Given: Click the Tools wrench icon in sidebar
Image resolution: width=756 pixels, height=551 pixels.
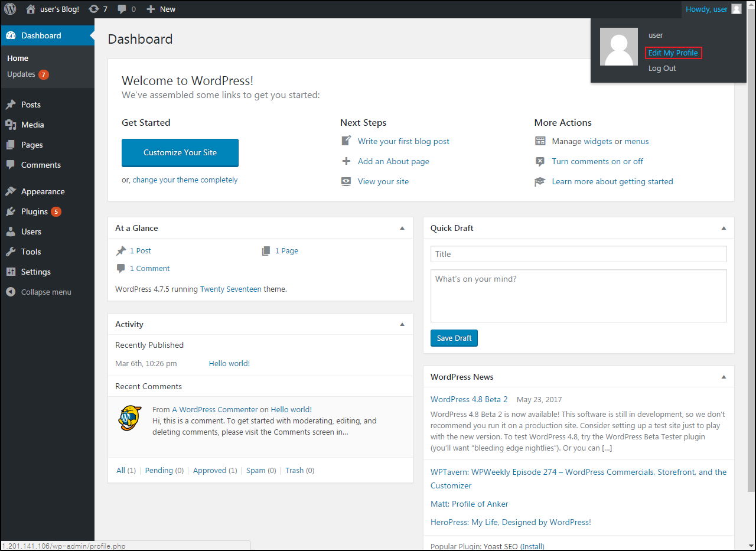Looking at the screenshot, I should coord(11,252).
